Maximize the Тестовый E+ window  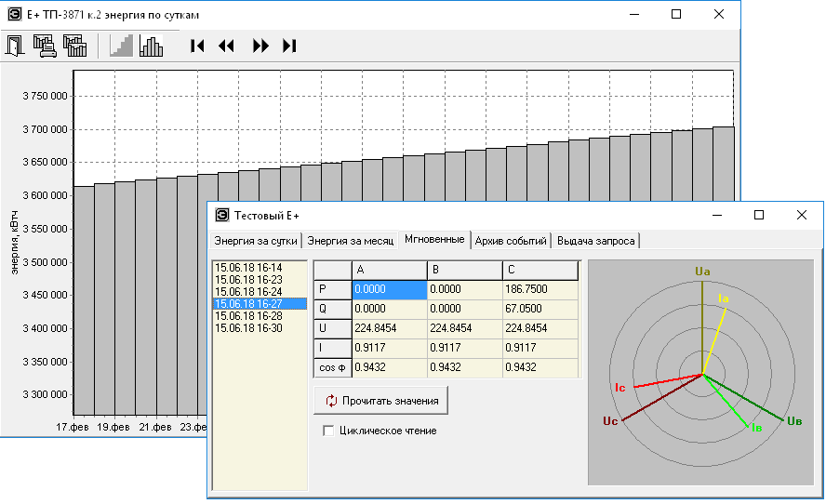click(x=759, y=215)
